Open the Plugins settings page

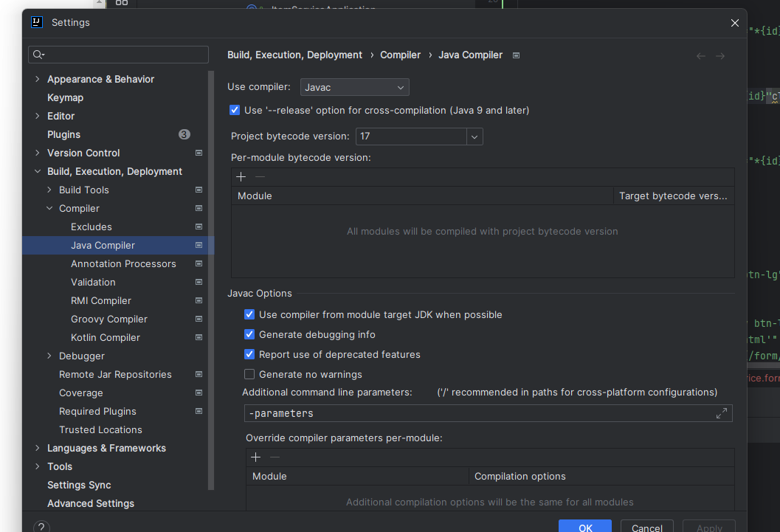63,134
